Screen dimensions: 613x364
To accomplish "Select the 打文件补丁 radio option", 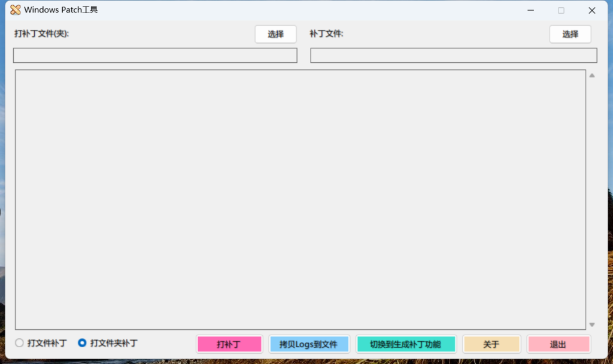I will click(19, 343).
